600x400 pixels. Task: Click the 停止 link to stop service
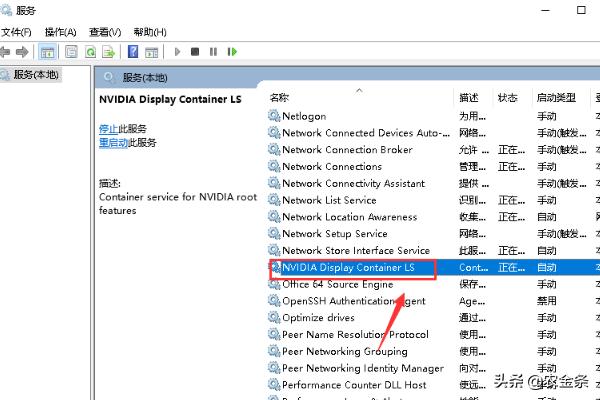coord(108,129)
